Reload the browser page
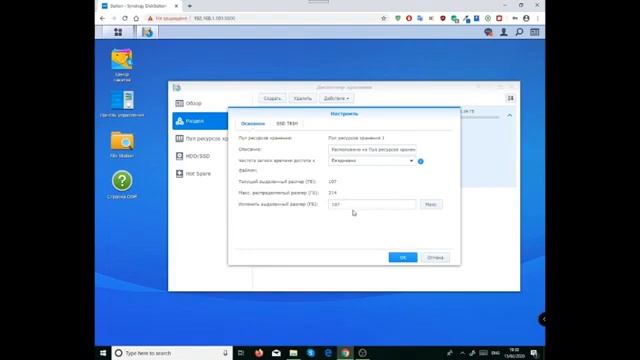The width and height of the screenshot is (640, 360). 125,18
